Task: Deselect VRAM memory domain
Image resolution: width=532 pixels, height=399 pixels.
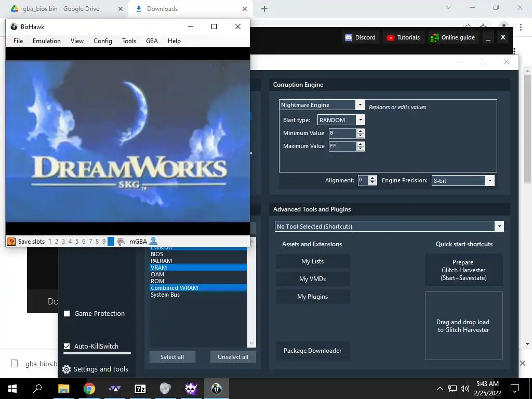Action: [198, 268]
